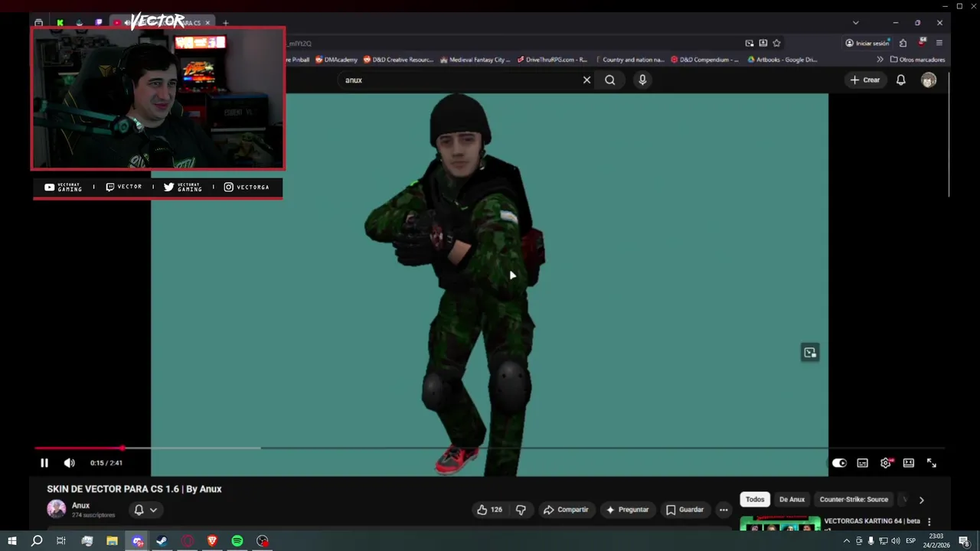Click the miniplayer overlay icon on video
Screen dimensions: 980x551
[810, 353]
